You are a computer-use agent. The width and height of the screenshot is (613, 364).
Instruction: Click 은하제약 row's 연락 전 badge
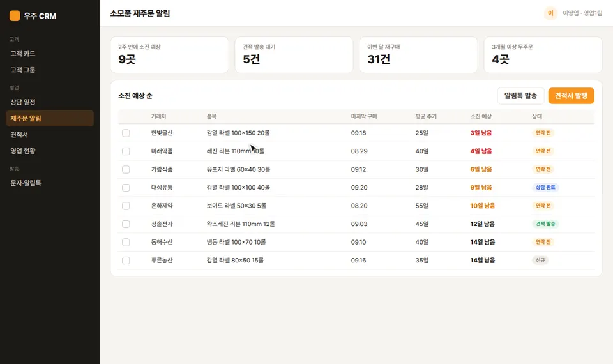point(543,206)
